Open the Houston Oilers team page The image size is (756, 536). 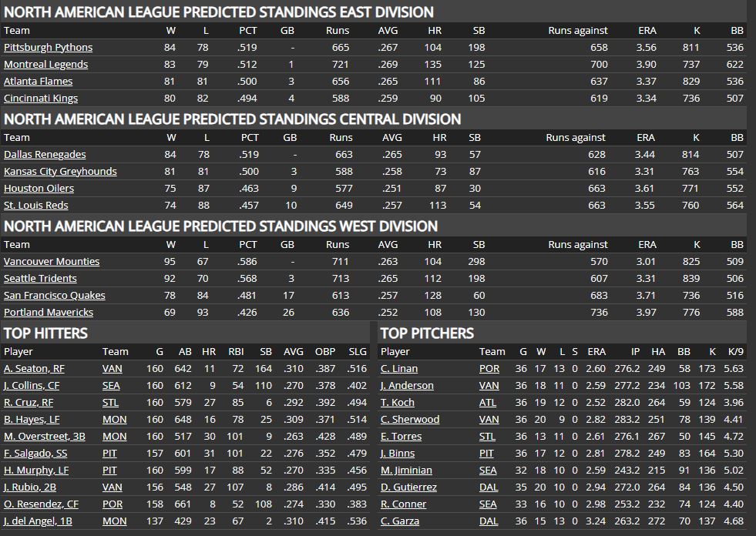(x=39, y=189)
